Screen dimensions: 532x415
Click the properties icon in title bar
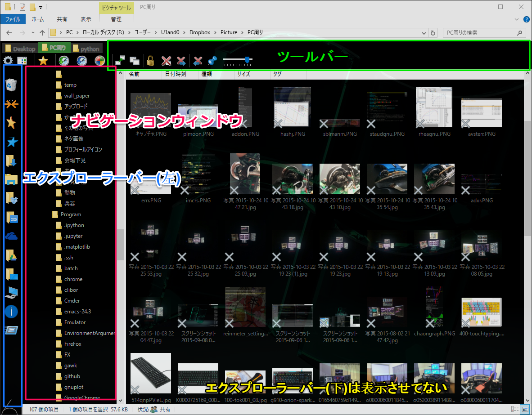[x=23, y=7]
